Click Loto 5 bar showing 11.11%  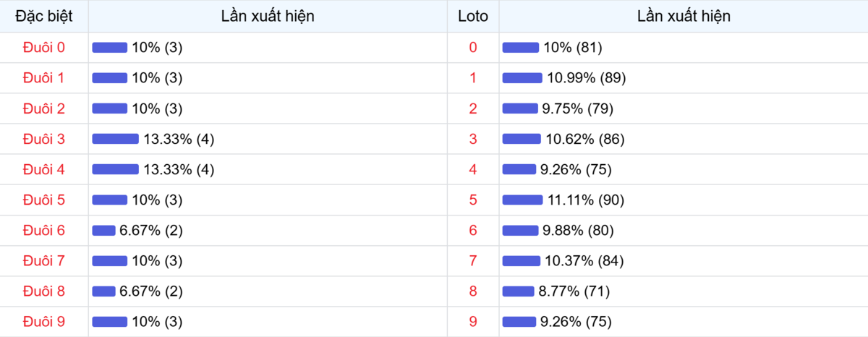pos(522,200)
